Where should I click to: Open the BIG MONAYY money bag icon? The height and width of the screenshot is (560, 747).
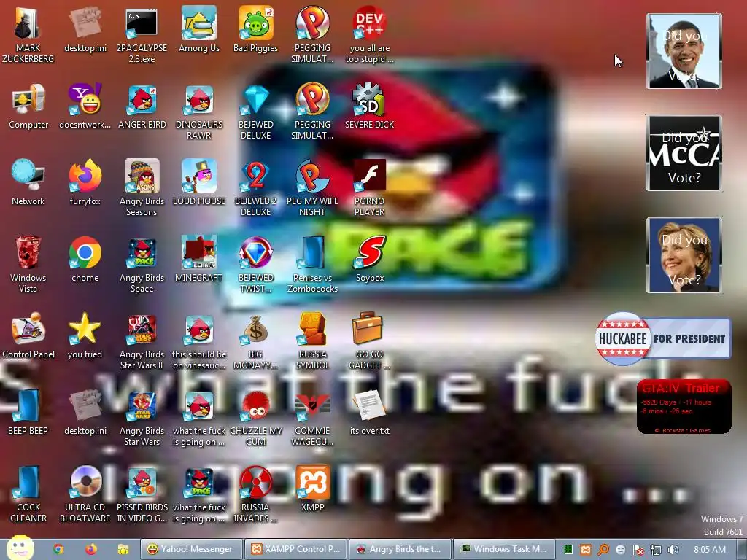point(256,341)
